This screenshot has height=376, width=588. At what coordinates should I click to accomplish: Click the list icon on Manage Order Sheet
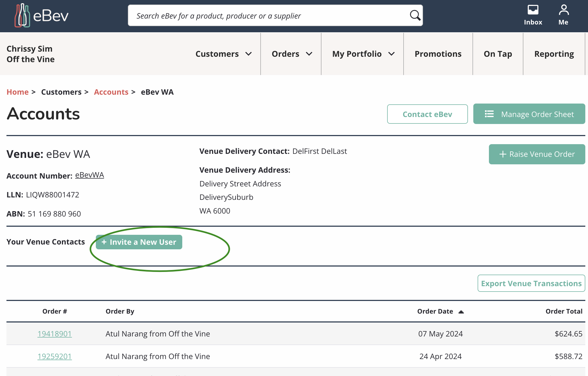tap(489, 114)
